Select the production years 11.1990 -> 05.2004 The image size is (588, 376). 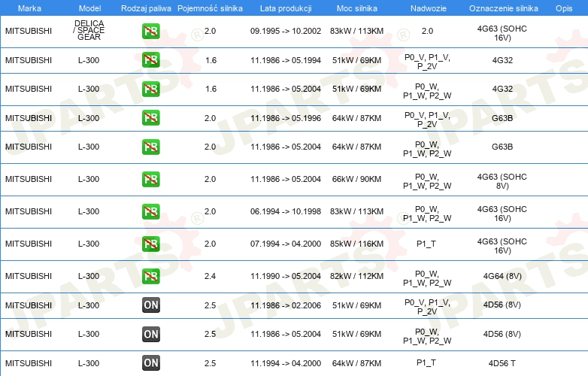[286, 276]
